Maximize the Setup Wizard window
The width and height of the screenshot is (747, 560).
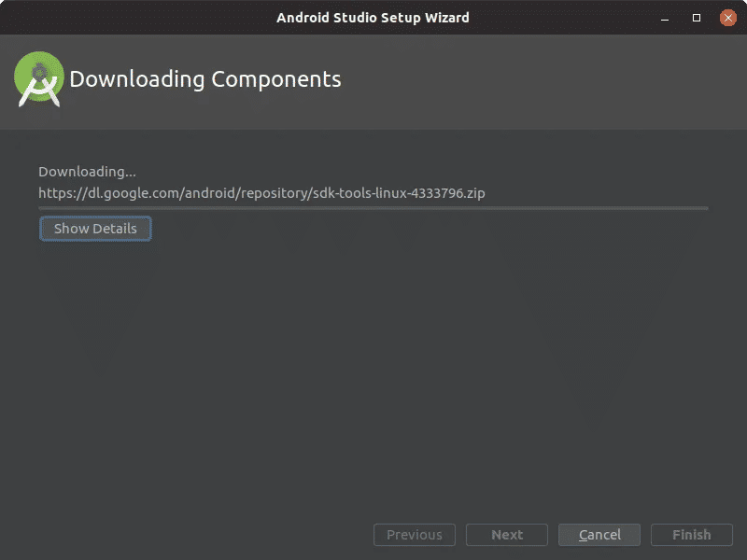coord(696,18)
